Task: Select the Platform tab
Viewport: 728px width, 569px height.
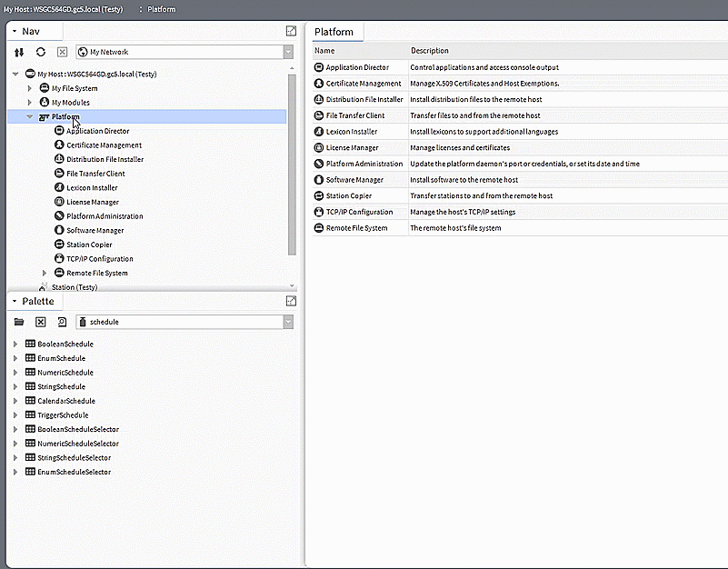Action: [334, 32]
